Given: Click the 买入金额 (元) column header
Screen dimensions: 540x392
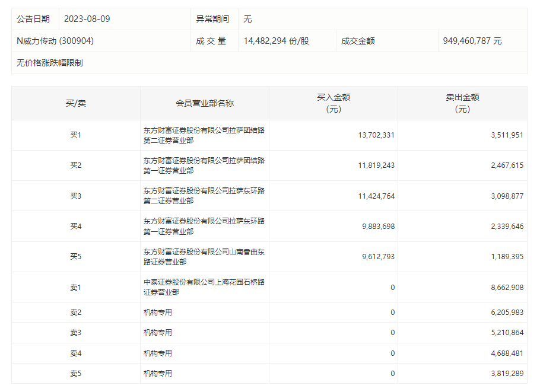Looking at the screenshot, I should click(333, 103).
